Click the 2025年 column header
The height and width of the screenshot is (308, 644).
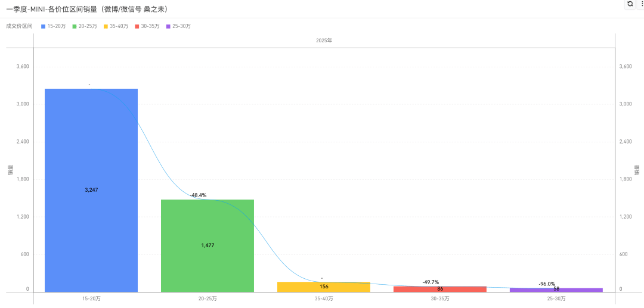[x=324, y=41]
